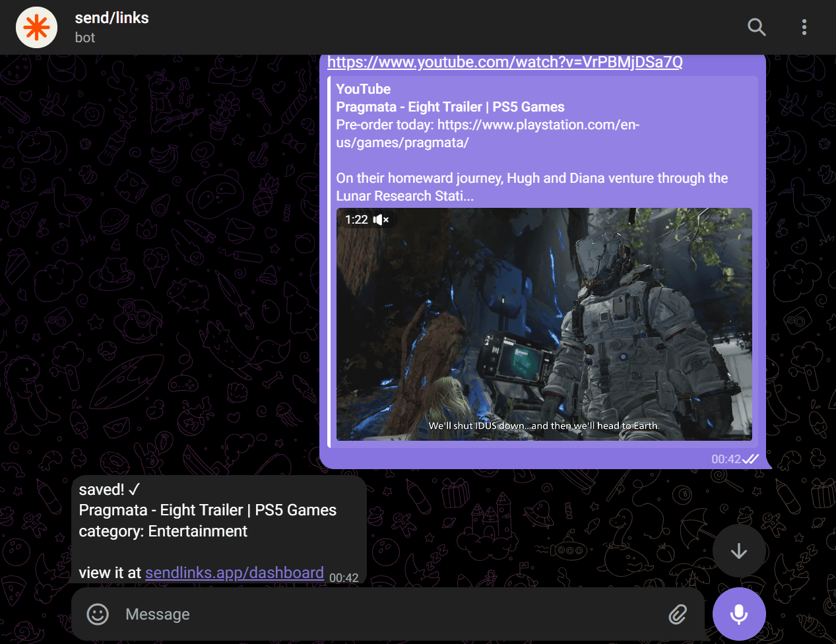The image size is (836, 644).
Task: Open the sendlinks.app/dashboard link
Action: pos(234,573)
